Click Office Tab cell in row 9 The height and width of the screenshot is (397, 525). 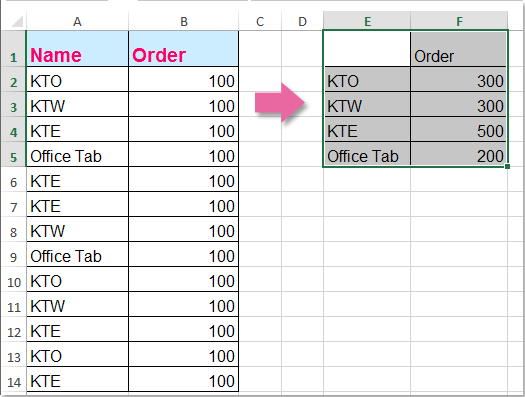77,254
